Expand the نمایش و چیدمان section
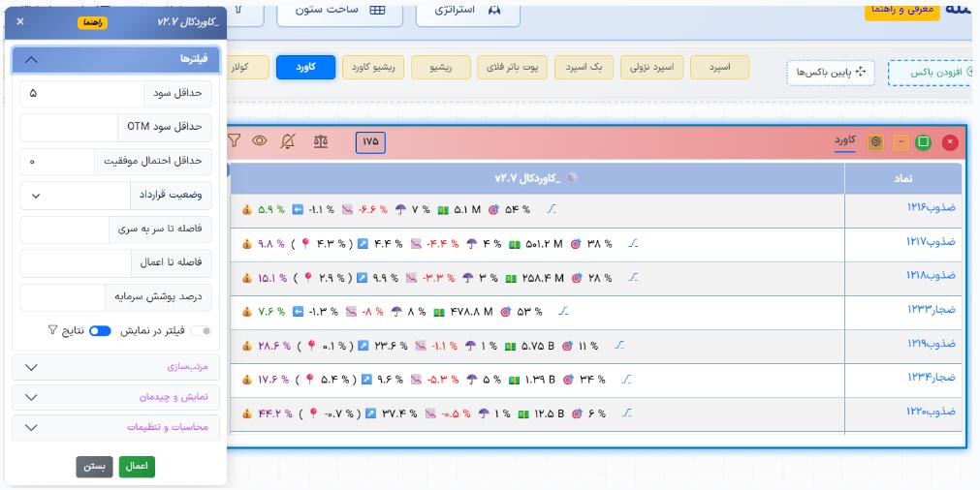980x490 pixels. (115, 397)
